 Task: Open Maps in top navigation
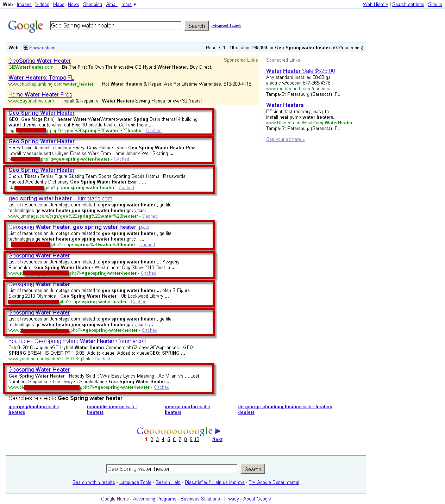59,5
